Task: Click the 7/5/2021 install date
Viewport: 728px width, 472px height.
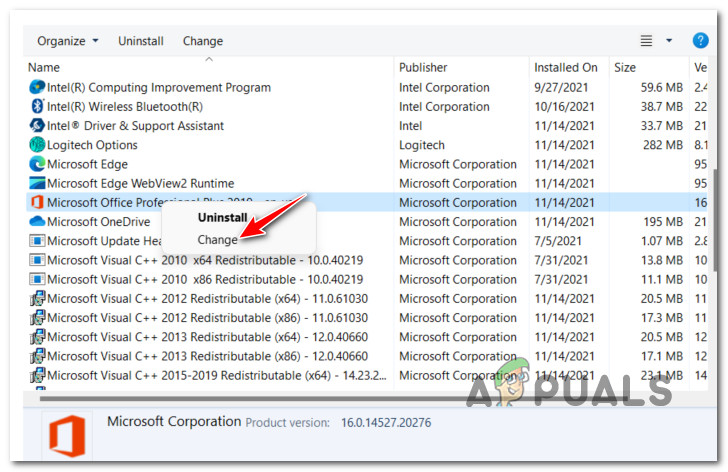Action: (558, 241)
